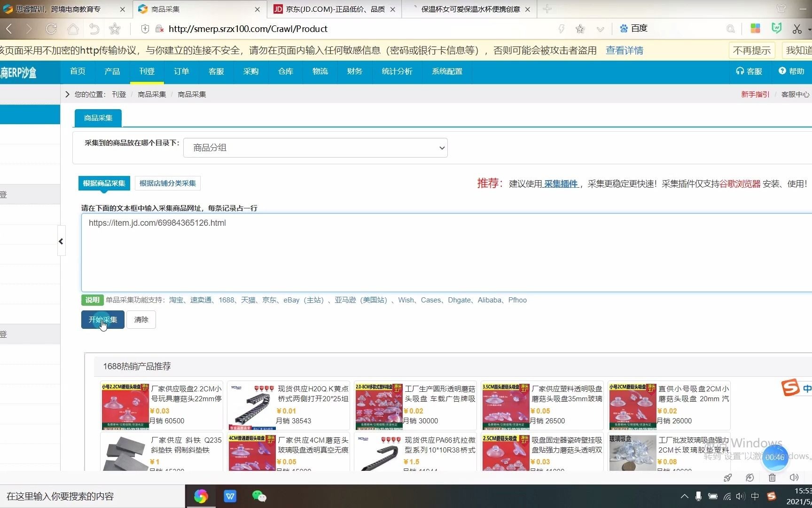Open the bookmarks chevron next to the star
Image resolution: width=812 pixels, height=508 pixels.
[x=600, y=29]
